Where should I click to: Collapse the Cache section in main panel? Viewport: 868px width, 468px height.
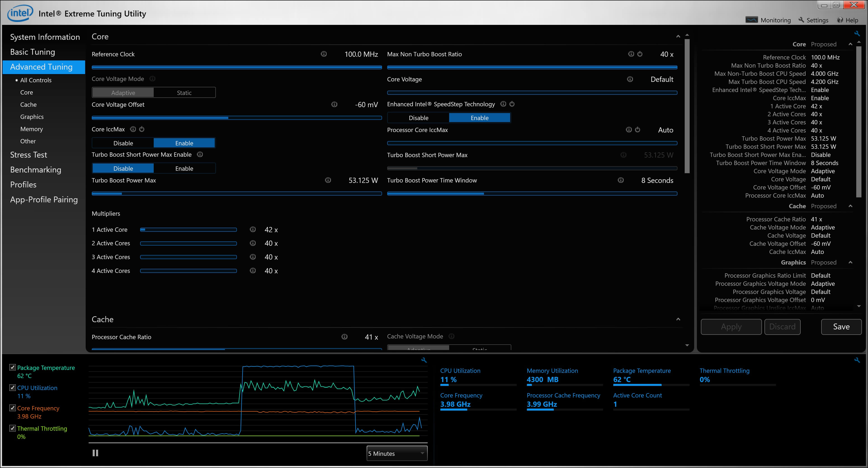click(678, 319)
